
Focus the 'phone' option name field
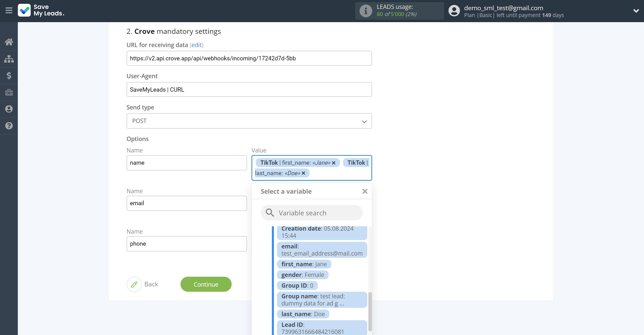tap(187, 244)
